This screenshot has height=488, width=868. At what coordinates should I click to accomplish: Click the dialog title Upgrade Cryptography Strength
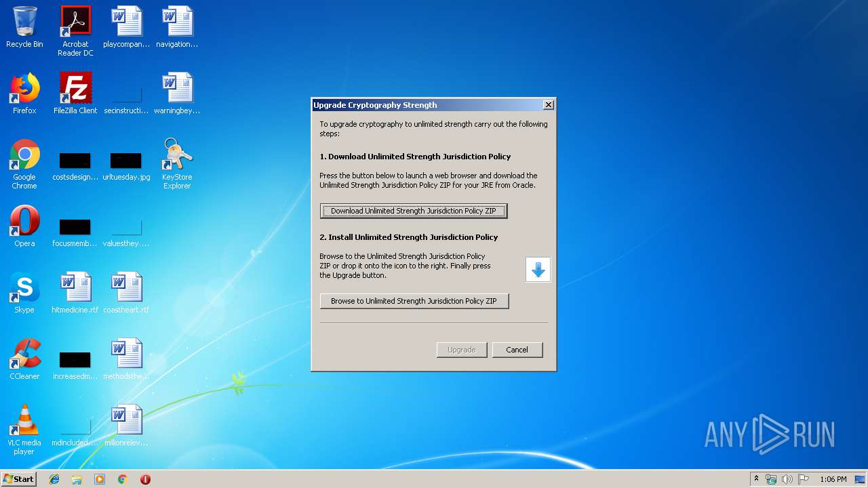[x=375, y=105]
